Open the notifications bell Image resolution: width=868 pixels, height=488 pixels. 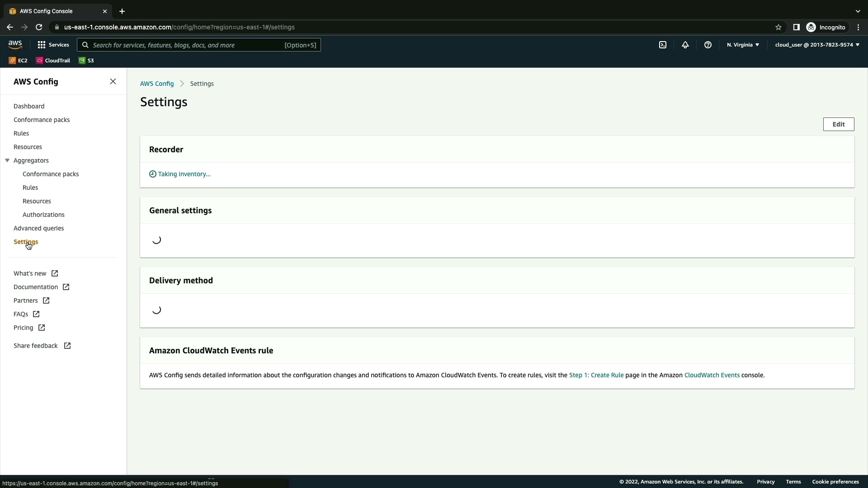tap(685, 45)
